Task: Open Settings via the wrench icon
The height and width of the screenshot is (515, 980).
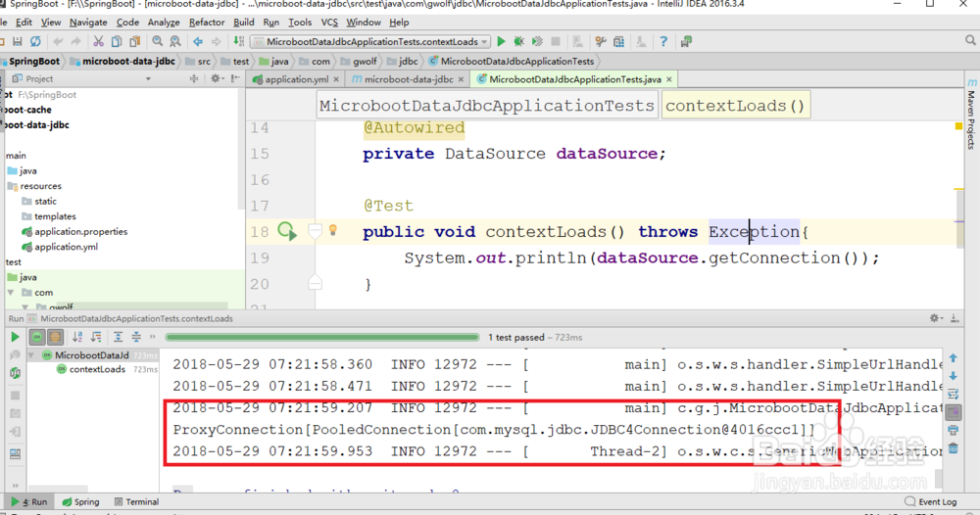Action: (601, 42)
